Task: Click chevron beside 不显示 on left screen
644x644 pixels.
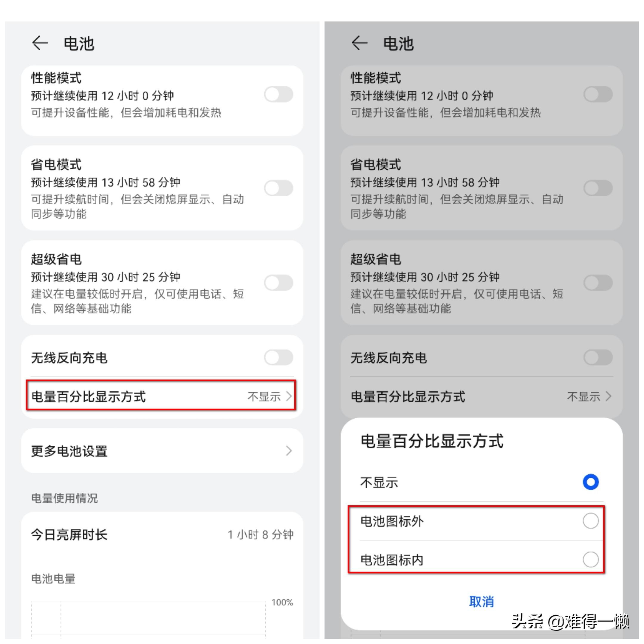Action: [x=289, y=396]
